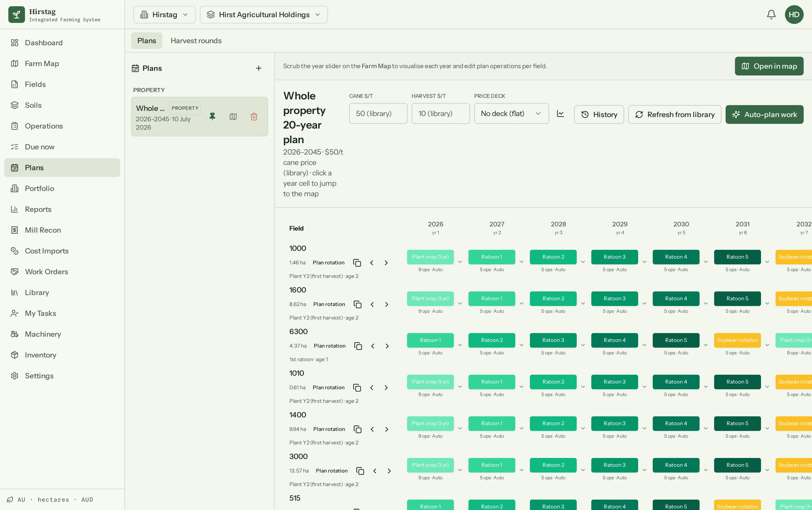
Task: Add a new plan with plus icon
Action: pos(259,68)
